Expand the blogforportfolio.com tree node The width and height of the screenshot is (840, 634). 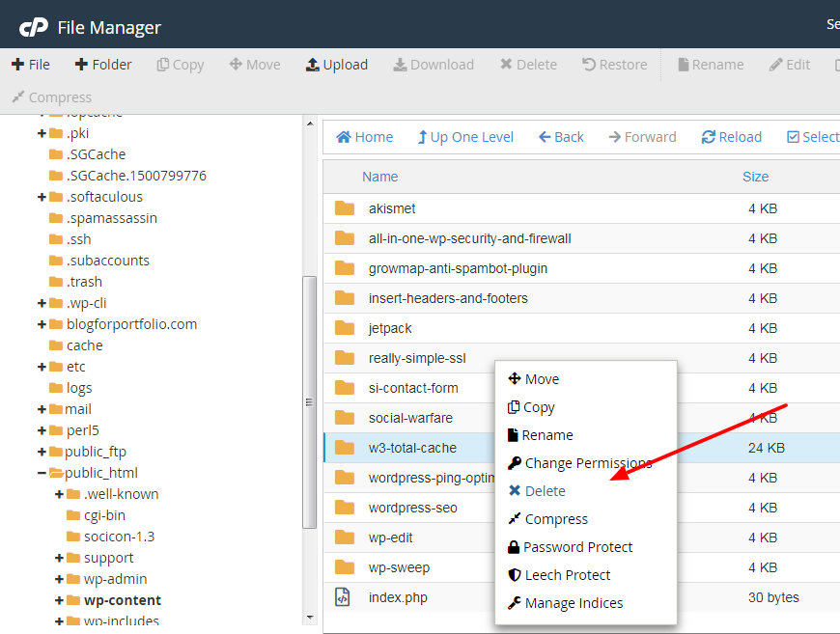pyautogui.click(x=42, y=324)
